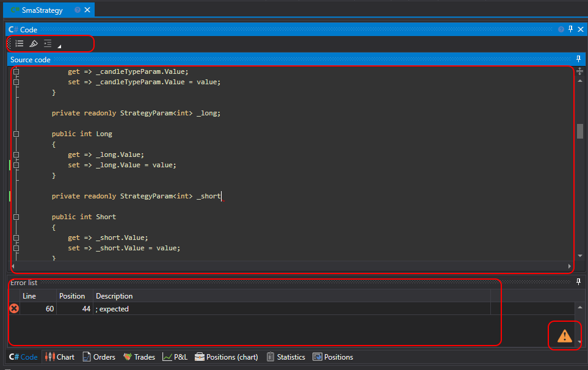Click the error list scroll up arrow
Image resolution: width=588 pixels, height=370 pixels.
tap(579, 307)
